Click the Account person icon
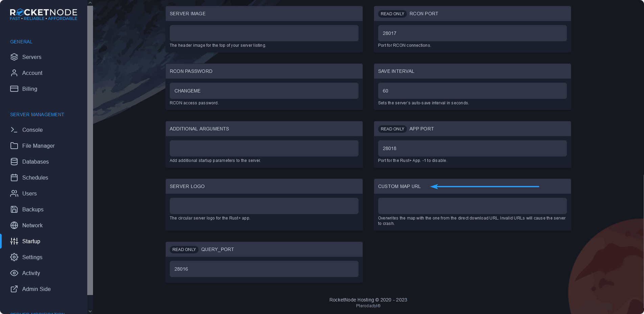Image resolution: width=644 pixels, height=314 pixels. [14, 73]
